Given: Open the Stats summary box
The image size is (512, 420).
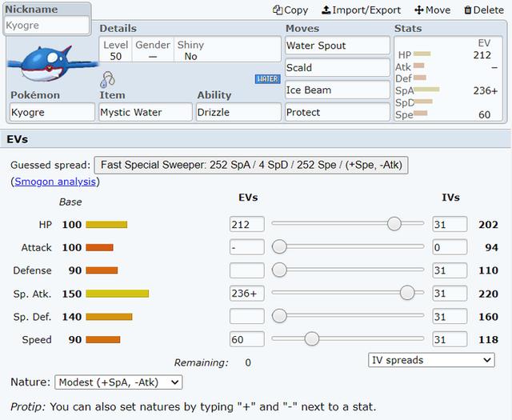Looking at the screenshot, I should pyautogui.click(x=448, y=78).
